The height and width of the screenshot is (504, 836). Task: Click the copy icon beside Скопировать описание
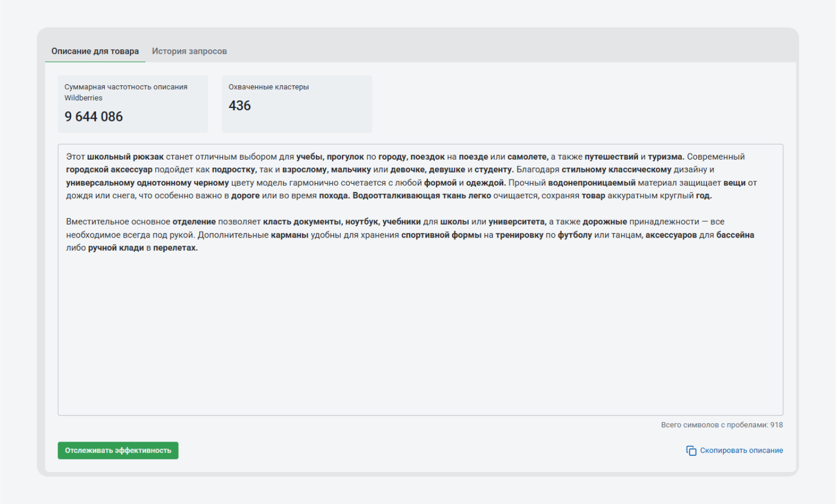(691, 451)
